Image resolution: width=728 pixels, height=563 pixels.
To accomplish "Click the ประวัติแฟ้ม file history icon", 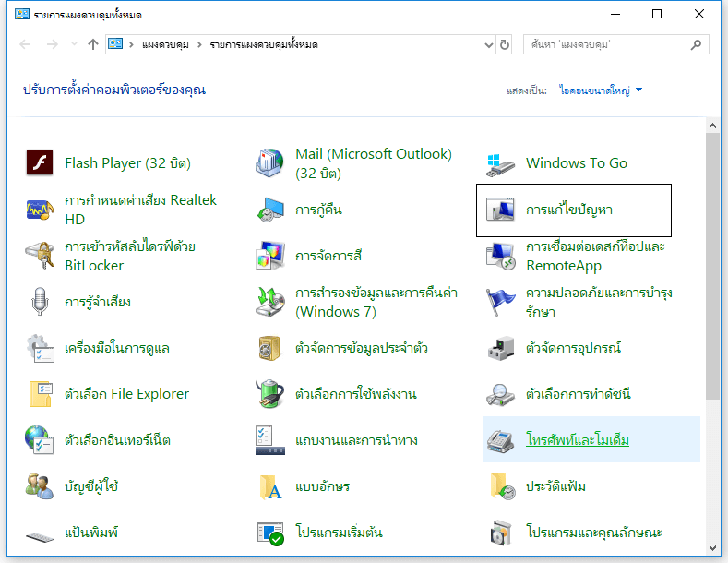I will pyautogui.click(x=502, y=486).
